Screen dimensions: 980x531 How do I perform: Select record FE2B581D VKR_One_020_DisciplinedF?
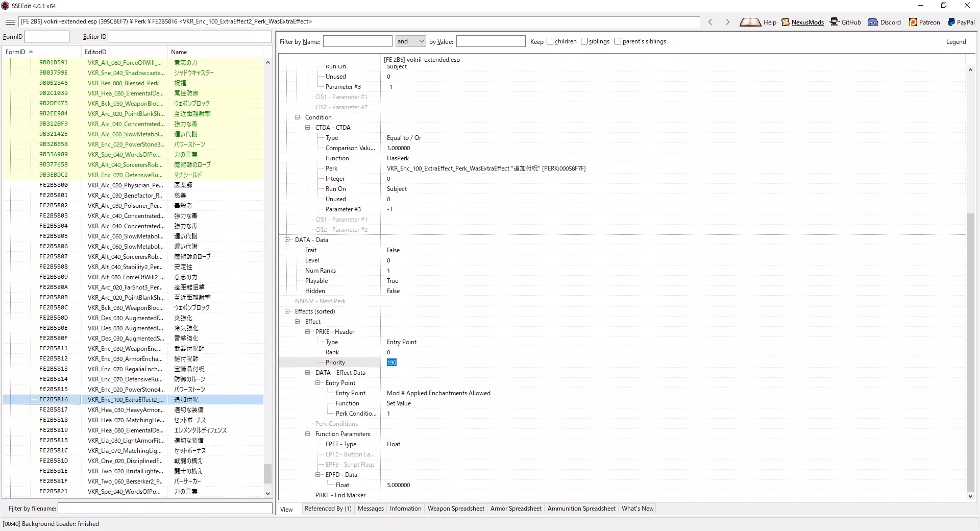133,461
